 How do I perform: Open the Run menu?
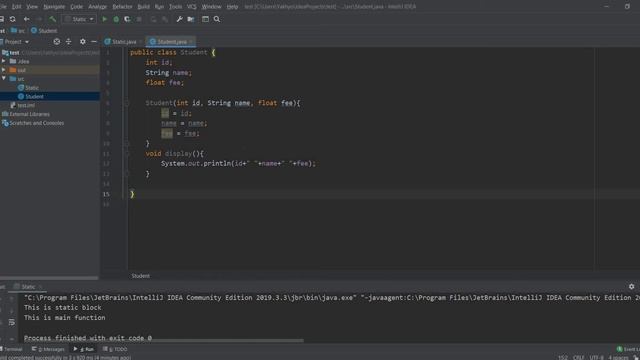[x=159, y=7]
